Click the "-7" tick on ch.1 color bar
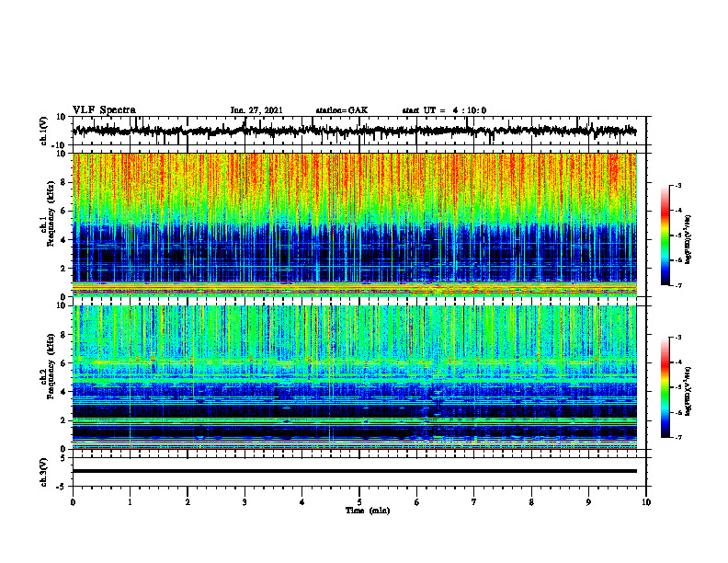 [677, 285]
